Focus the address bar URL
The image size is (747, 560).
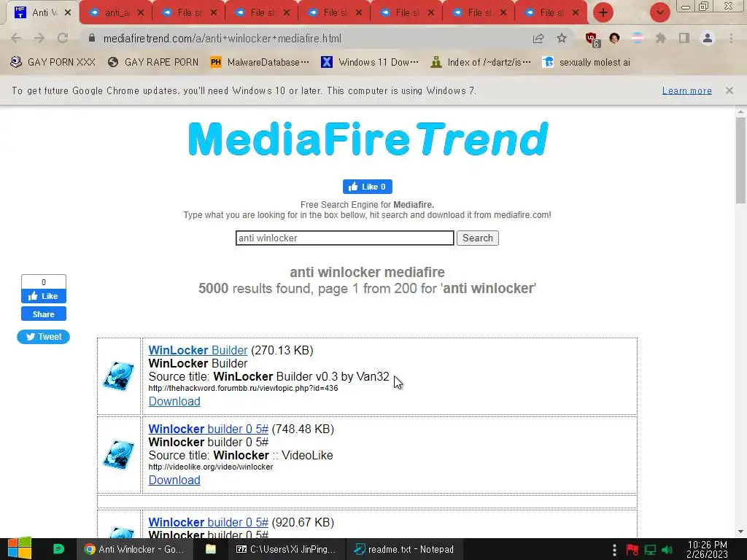pos(222,39)
